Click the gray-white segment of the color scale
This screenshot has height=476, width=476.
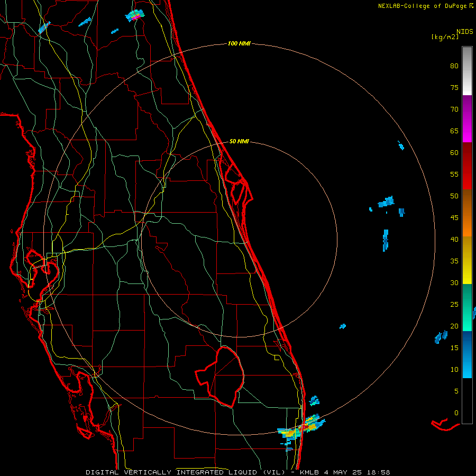click(x=467, y=71)
